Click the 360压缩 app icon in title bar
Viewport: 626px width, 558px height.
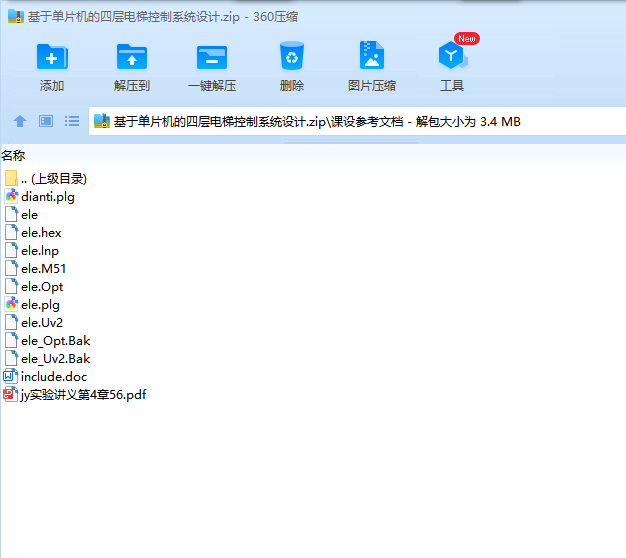(16, 16)
